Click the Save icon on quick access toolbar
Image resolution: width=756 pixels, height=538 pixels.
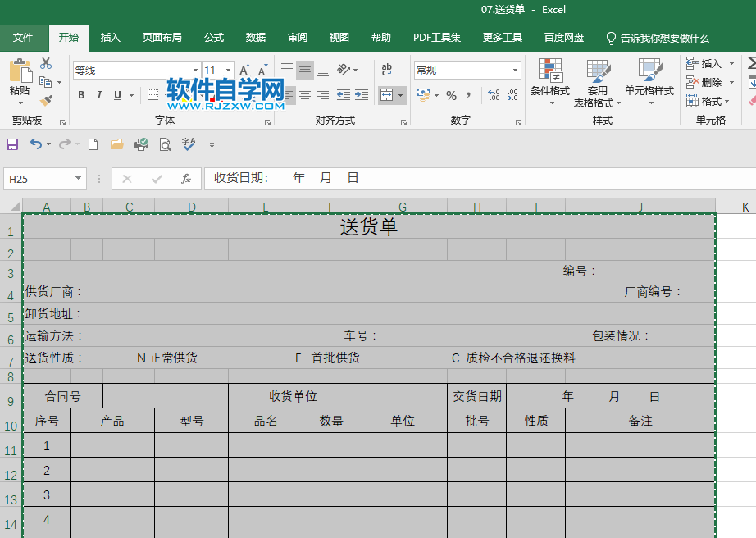click(x=11, y=144)
